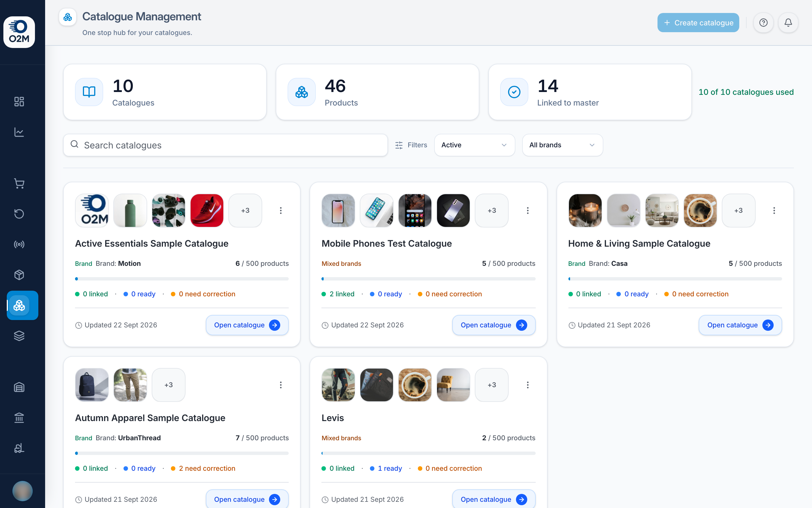This screenshot has width=812, height=508.
Task: Open catalogue for Active Essentials Sample
Action: click(247, 325)
